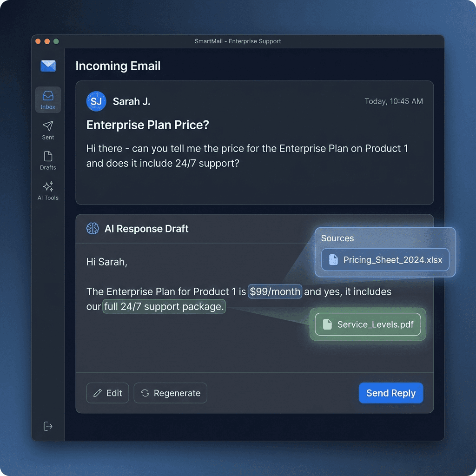Click the highlighted $99/month citation
The width and height of the screenshot is (476, 476).
(x=275, y=292)
